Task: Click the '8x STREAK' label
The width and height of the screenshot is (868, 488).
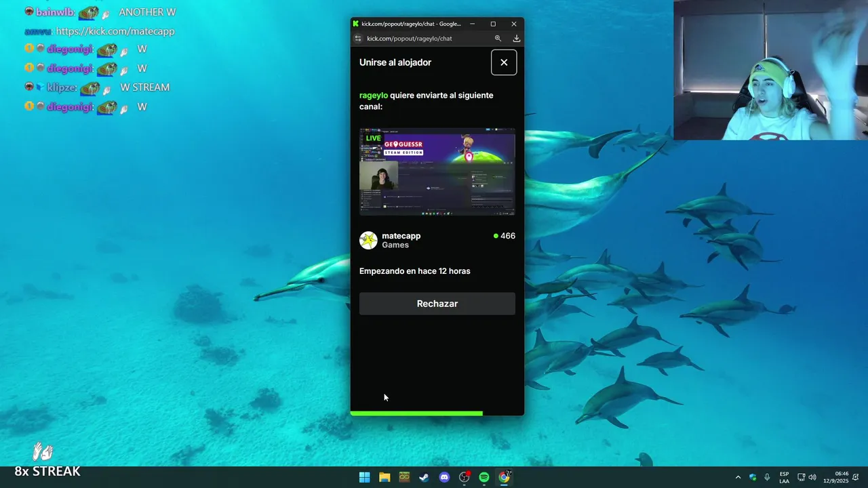Action: [x=47, y=471]
